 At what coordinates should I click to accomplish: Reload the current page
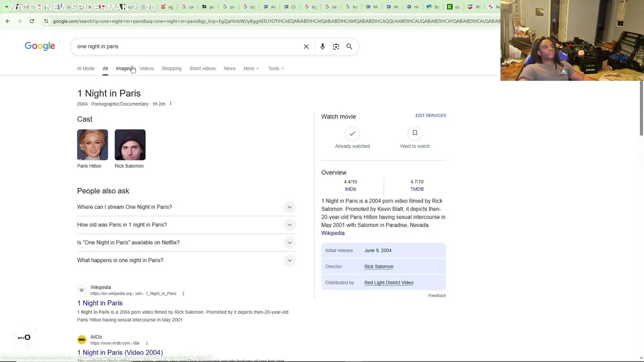[x=32, y=21]
